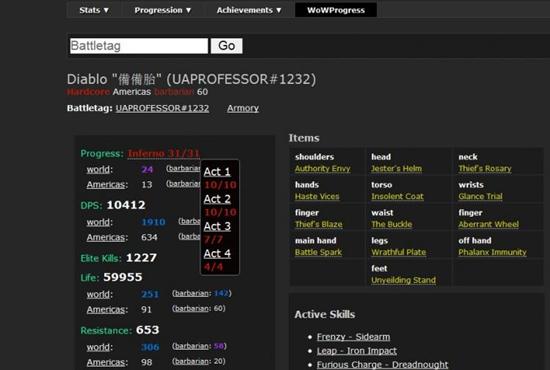Screen dimensions: 550x370
Task: Open Furious Charge - Dreadnought skill link
Action: 382,365
